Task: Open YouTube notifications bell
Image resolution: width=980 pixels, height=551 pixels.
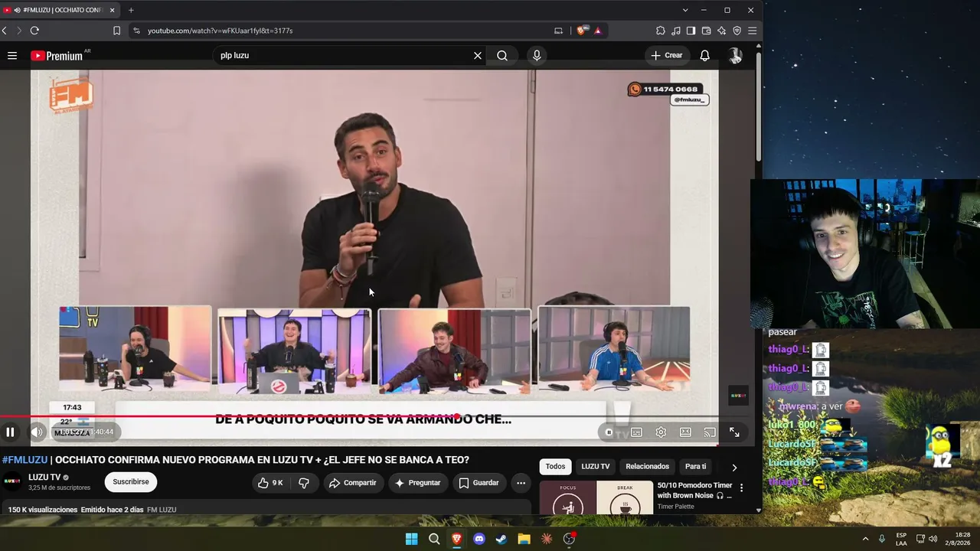Action: click(705, 55)
